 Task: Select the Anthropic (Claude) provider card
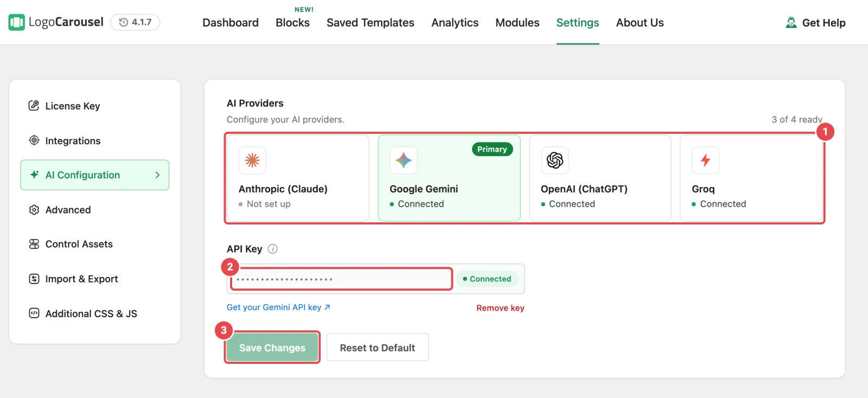click(x=298, y=178)
